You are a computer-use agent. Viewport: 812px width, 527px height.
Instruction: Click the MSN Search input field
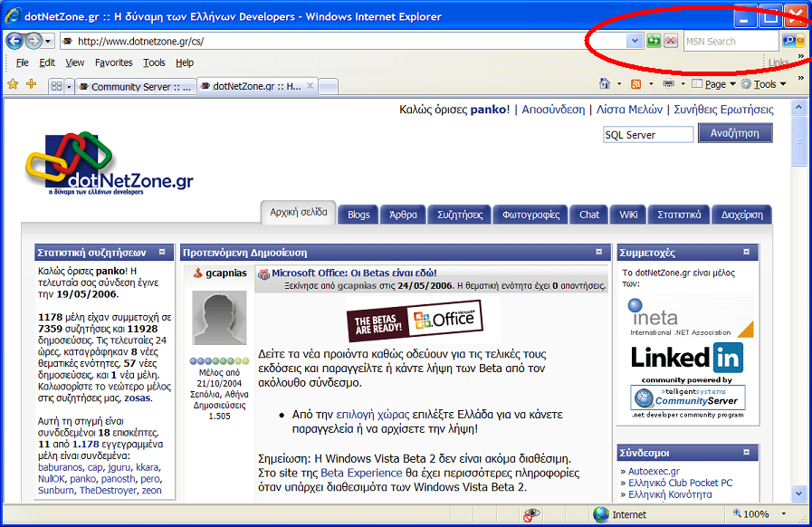pyautogui.click(x=730, y=41)
